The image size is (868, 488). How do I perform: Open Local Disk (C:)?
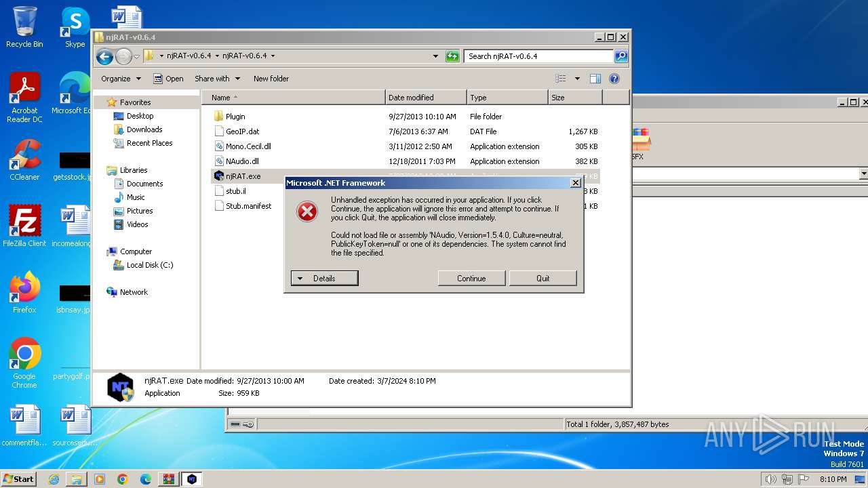[149, 265]
